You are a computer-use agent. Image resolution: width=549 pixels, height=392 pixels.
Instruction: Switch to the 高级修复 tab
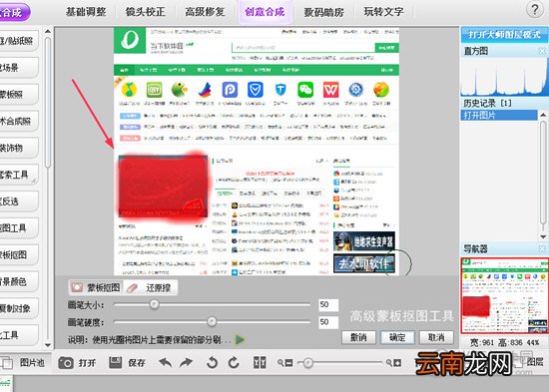point(205,12)
